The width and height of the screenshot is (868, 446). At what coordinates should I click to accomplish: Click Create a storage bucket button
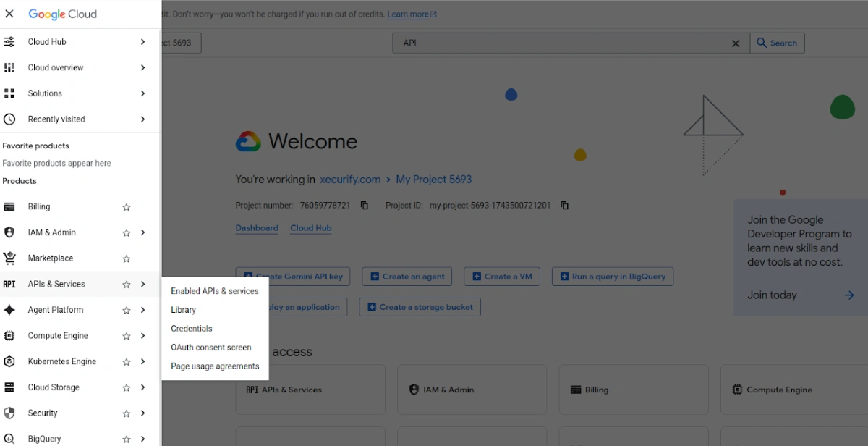coord(420,307)
